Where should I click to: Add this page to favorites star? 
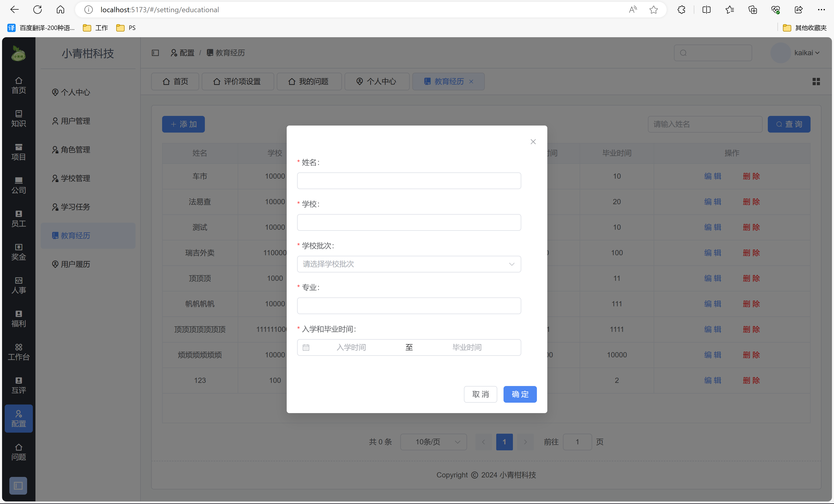pos(654,9)
